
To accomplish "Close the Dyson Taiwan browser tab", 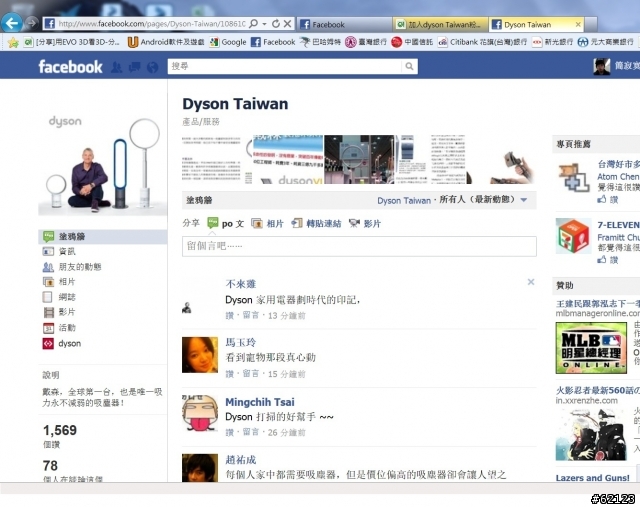I will pos(578,24).
